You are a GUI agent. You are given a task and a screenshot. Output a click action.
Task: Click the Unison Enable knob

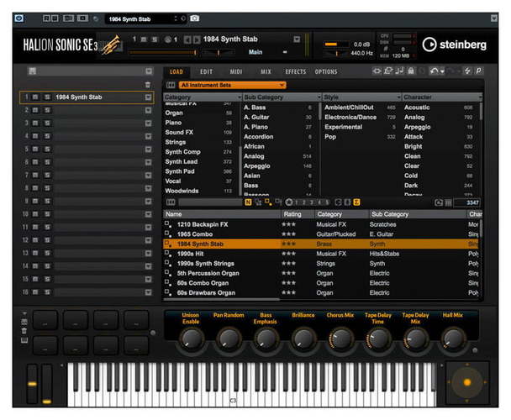[x=191, y=339]
